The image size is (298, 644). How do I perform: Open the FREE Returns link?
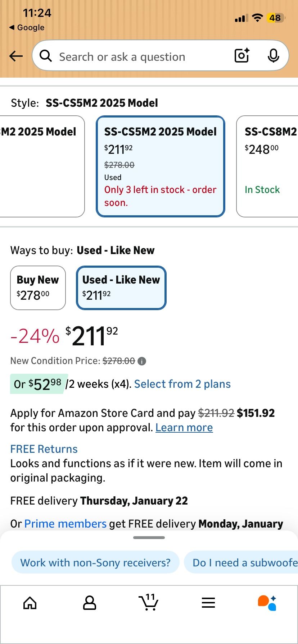pos(44,449)
